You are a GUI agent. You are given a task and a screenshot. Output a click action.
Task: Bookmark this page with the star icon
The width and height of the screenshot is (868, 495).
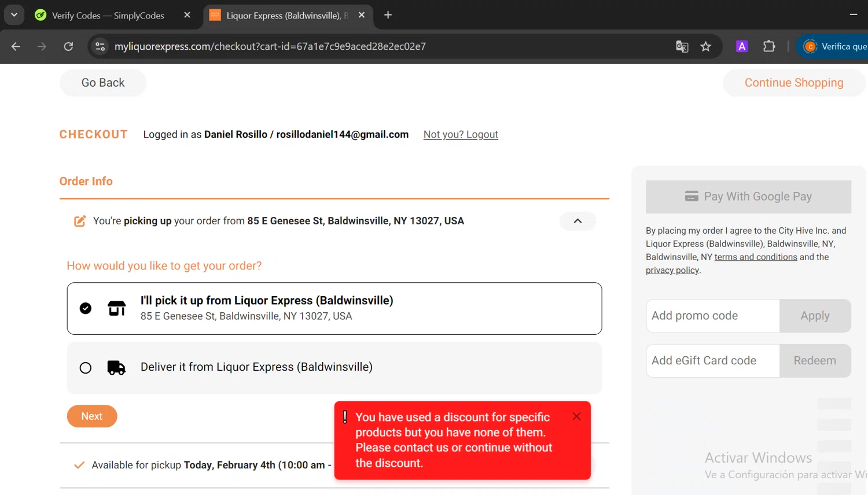705,46
